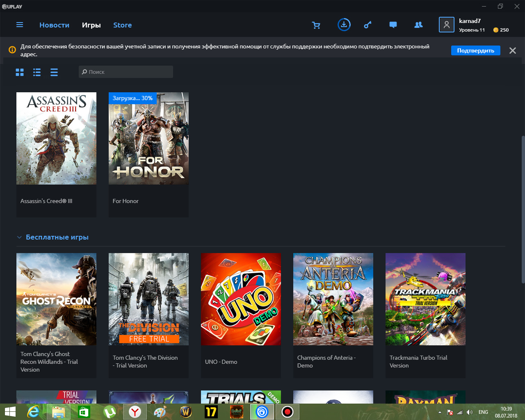Screen dimensions: 525x420
Task: Click the Uplay taskbar icon
Action: click(x=262, y=412)
